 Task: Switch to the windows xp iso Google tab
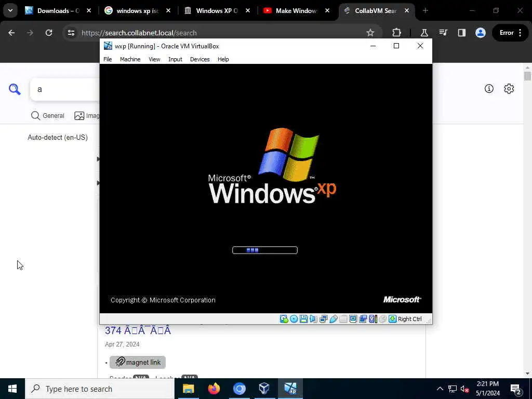(x=138, y=10)
